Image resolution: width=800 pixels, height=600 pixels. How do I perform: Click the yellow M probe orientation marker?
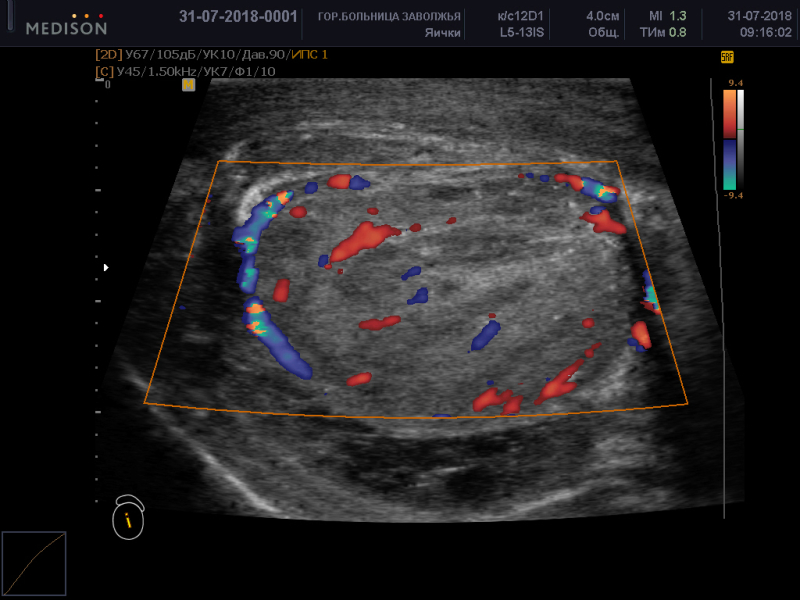coord(188,85)
